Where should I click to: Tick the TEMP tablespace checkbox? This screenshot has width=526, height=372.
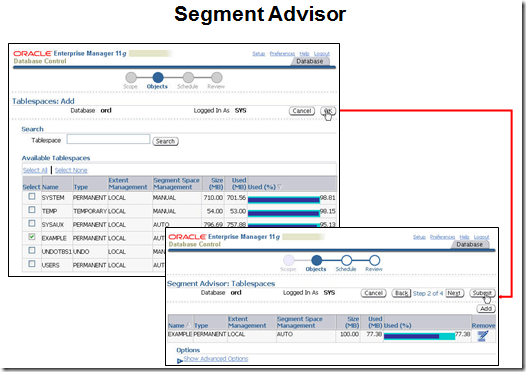(x=32, y=210)
